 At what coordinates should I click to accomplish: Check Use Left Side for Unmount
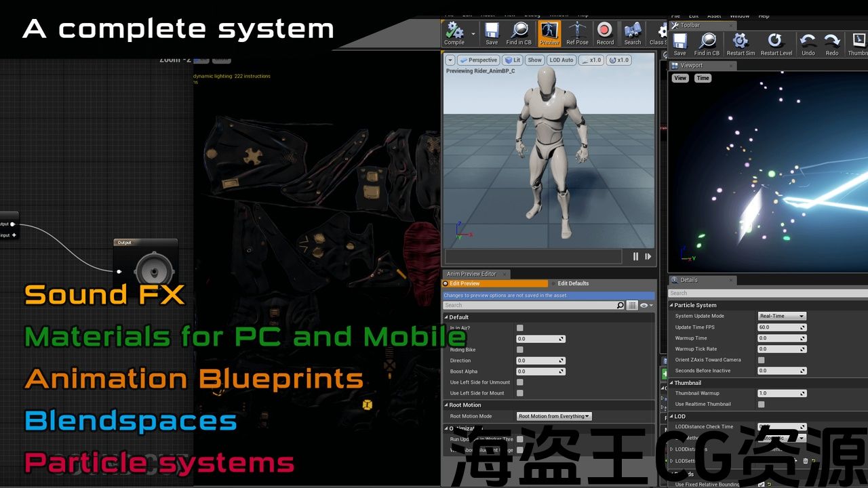[520, 382]
